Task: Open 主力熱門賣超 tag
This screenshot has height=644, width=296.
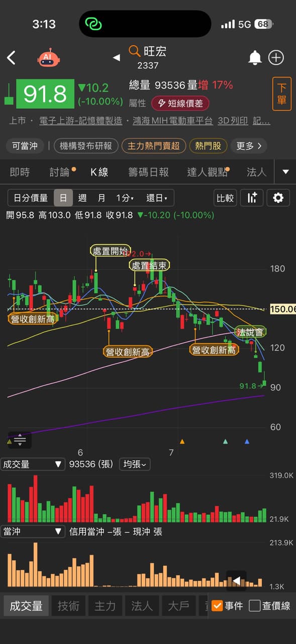Action: pos(154,146)
